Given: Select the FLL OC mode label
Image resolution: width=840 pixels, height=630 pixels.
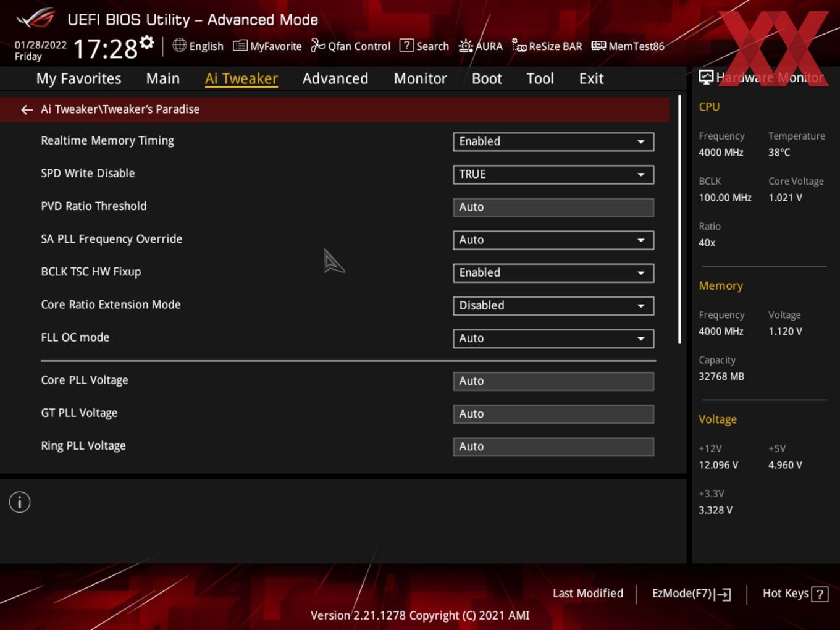Looking at the screenshot, I should 75,337.
